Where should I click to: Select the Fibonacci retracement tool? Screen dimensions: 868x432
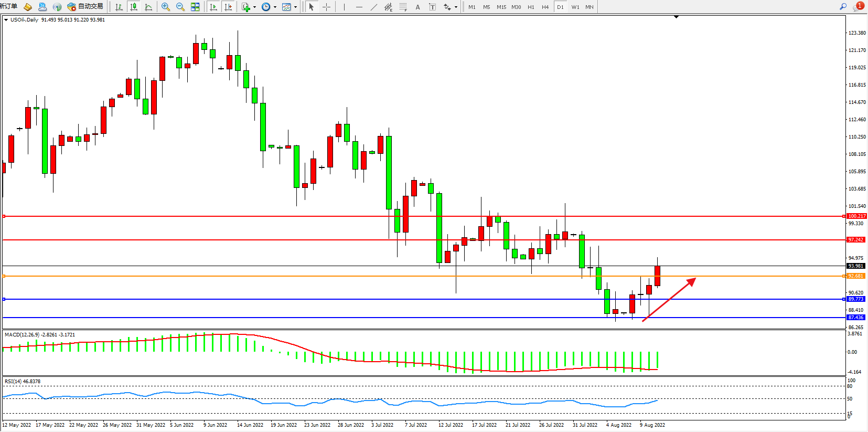(x=403, y=7)
